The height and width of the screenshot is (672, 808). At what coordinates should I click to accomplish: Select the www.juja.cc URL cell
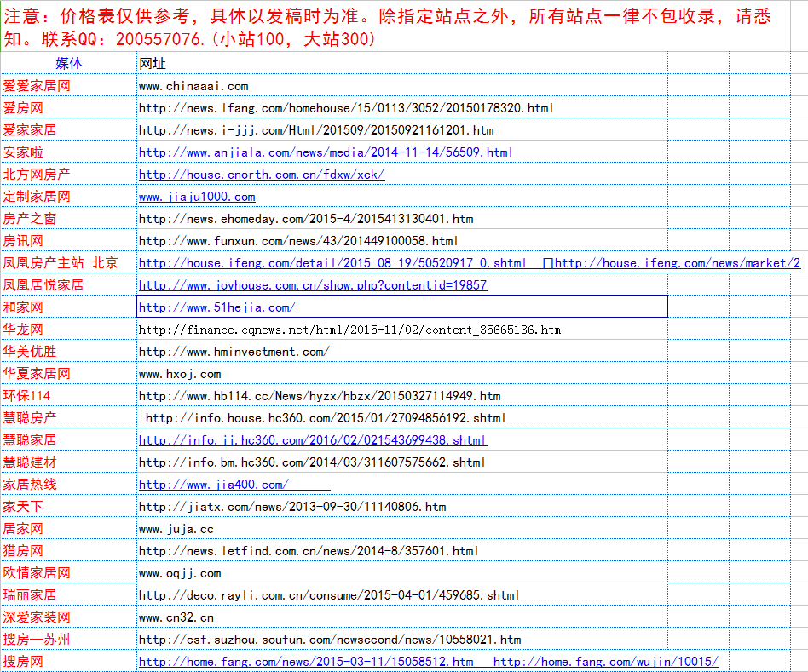click(402, 528)
